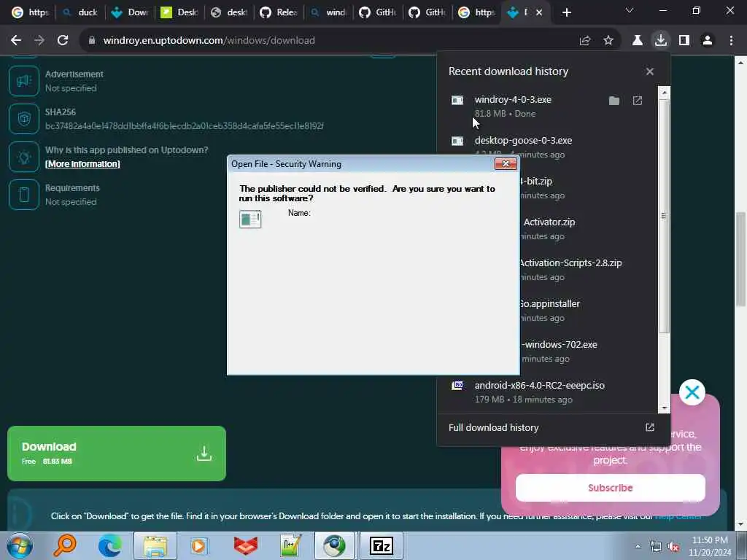
Task: Show windroy-4-0-3.exe in folder
Action: (614, 101)
